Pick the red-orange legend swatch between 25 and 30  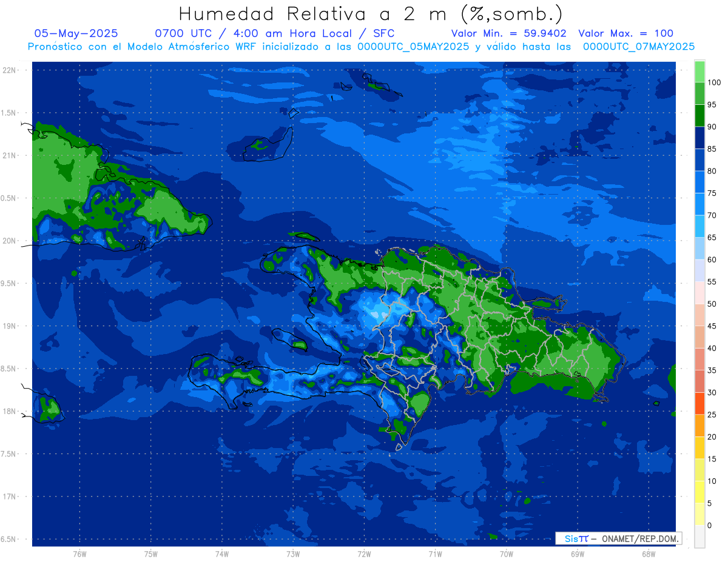(x=699, y=404)
